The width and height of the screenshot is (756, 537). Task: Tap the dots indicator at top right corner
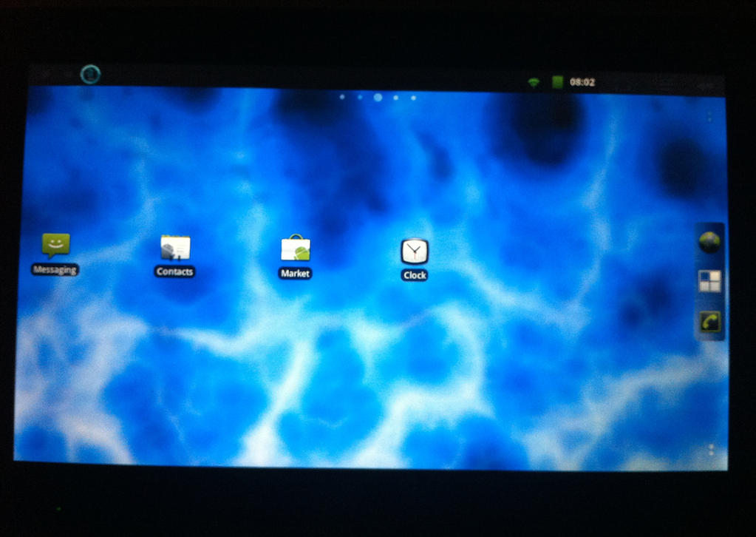(709, 117)
